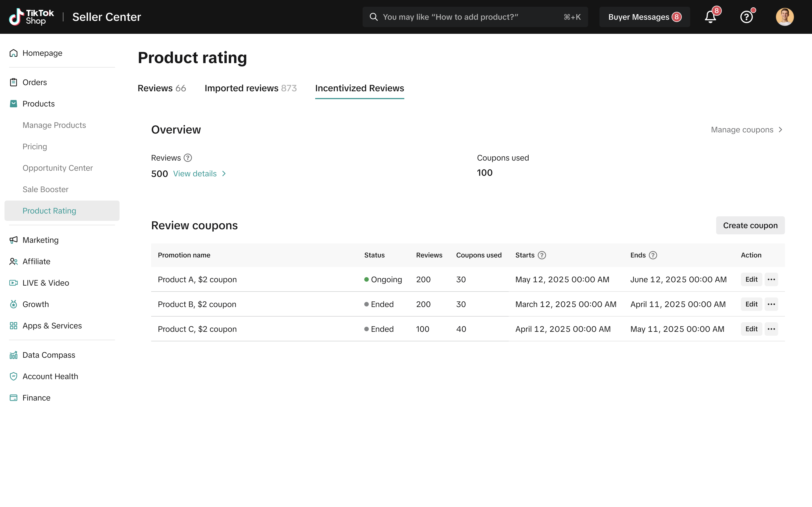Open more actions for Product C coupon
The height and width of the screenshot is (507, 812).
pyautogui.click(x=771, y=329)
